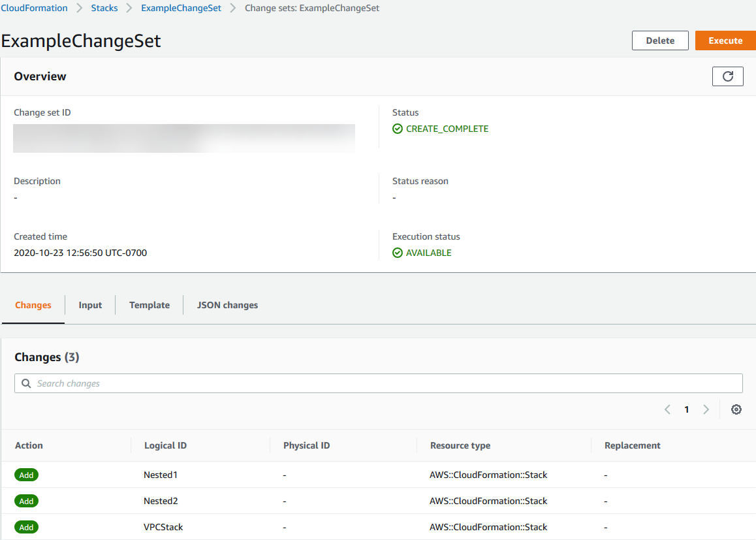The width and height of the screenshot is (756, 540).
Task: Go to the Stacks breadcrumb link
Action: (104, 8)
